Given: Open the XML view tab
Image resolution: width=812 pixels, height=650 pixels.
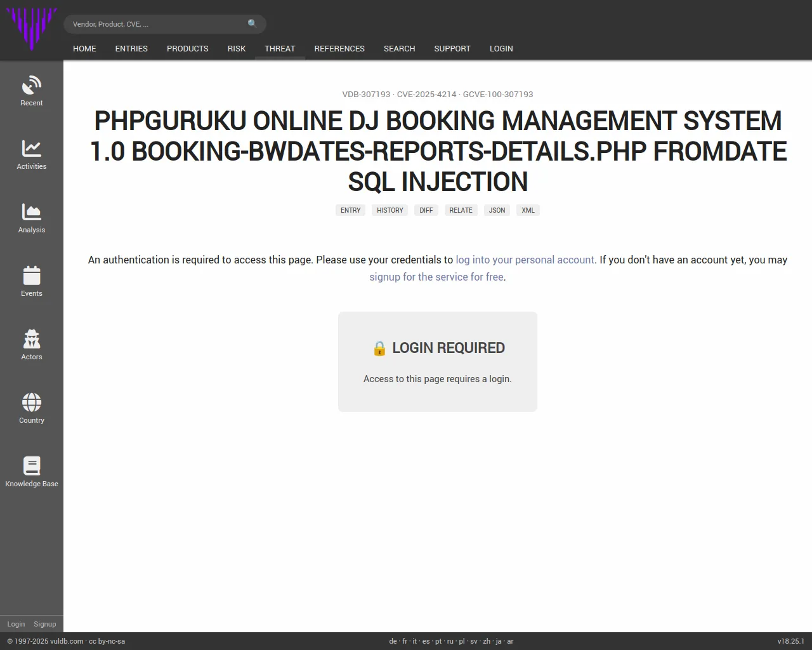Looking at the screenshot, I should point(528,210).
